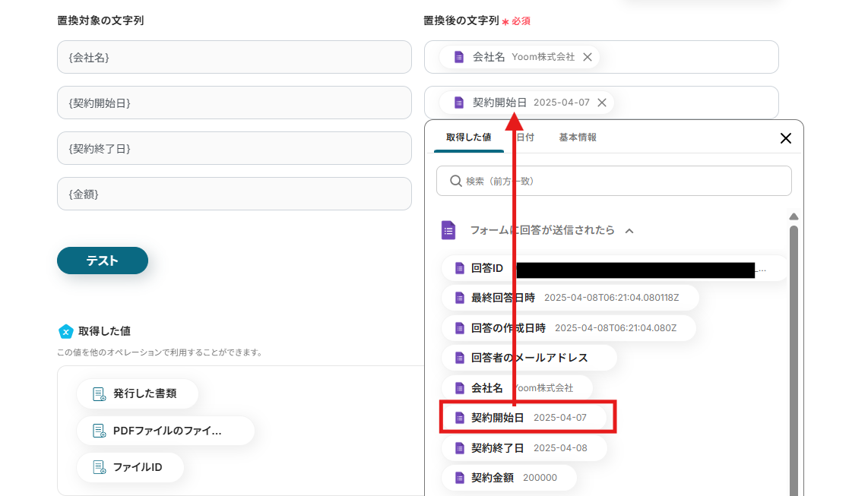Click the 会社名 replacement value field
The height and width of the screenshot is (496, 868).
click(x=601, y=57)
